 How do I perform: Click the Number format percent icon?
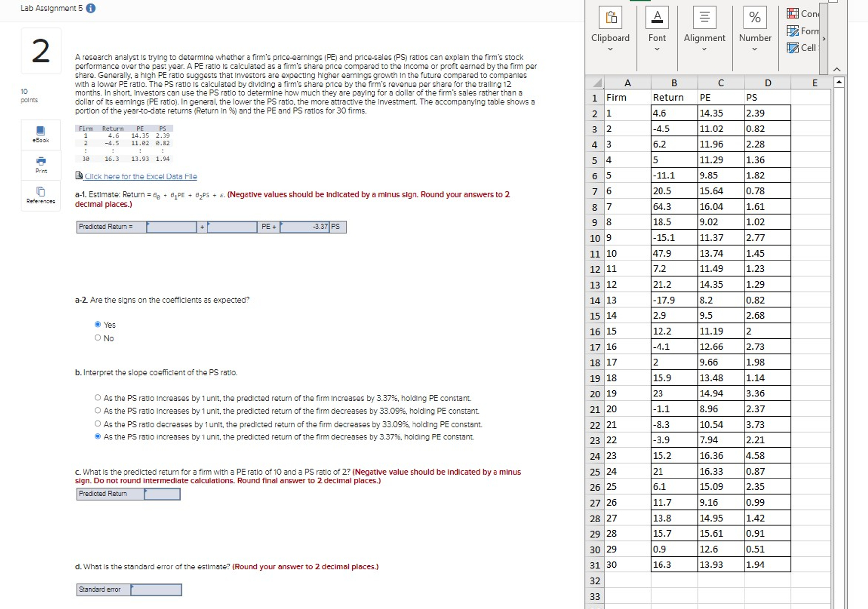tap(754, 16)
